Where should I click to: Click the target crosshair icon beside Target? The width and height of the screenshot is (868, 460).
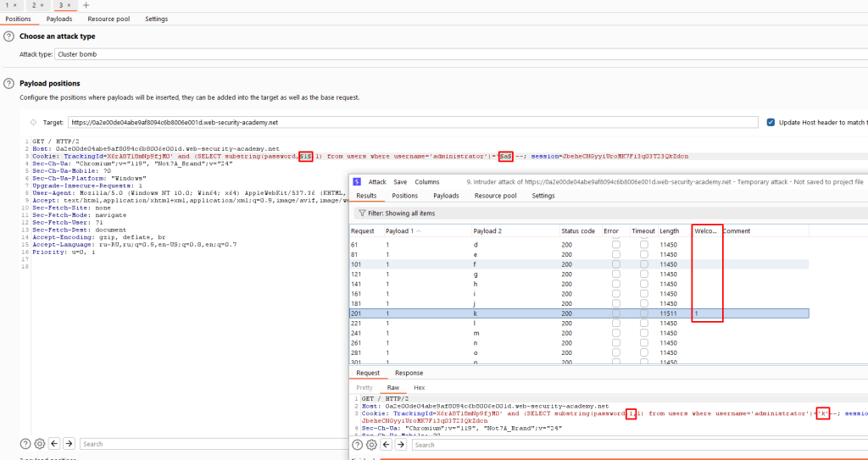33,122
